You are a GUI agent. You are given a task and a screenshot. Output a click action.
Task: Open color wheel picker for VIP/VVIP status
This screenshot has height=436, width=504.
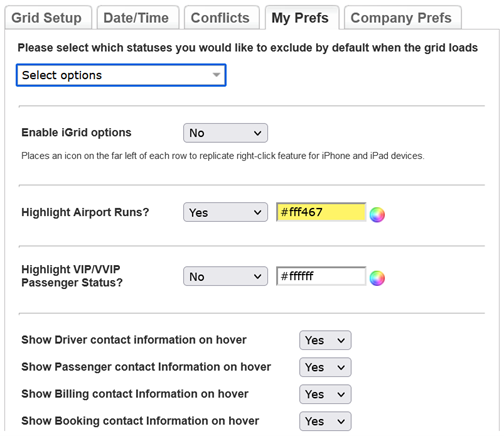pos(377,278)
